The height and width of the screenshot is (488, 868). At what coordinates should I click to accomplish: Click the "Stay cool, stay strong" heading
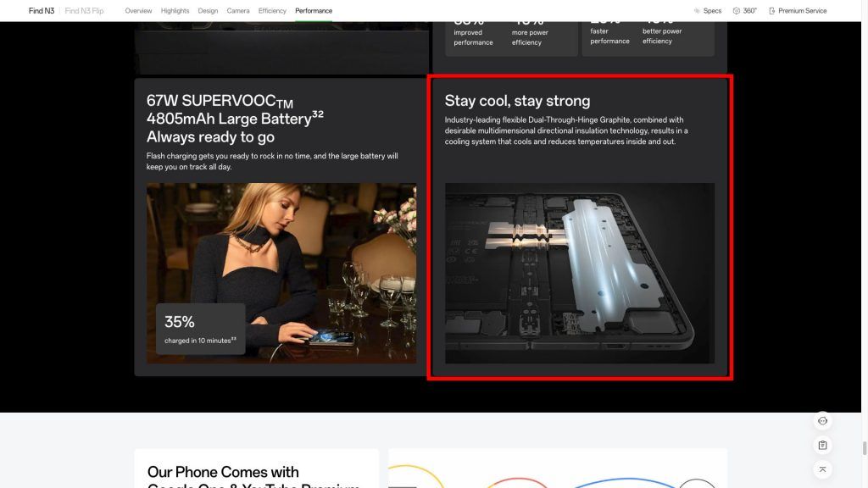coord(518,101)
